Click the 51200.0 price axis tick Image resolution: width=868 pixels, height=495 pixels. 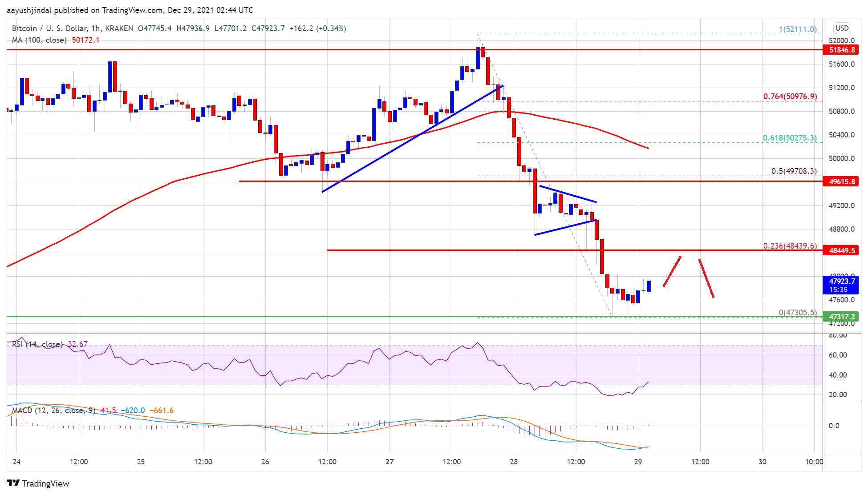[x=841, y=88]
